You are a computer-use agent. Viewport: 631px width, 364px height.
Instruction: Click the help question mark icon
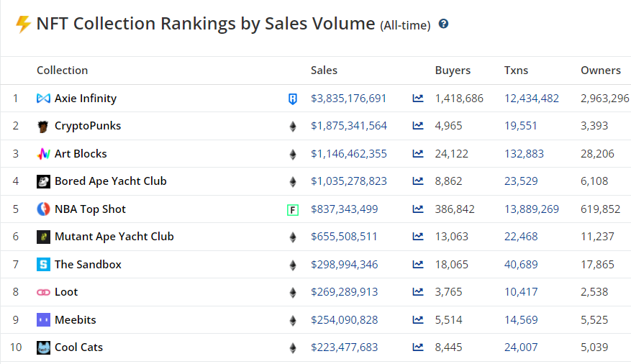(443, 24)
